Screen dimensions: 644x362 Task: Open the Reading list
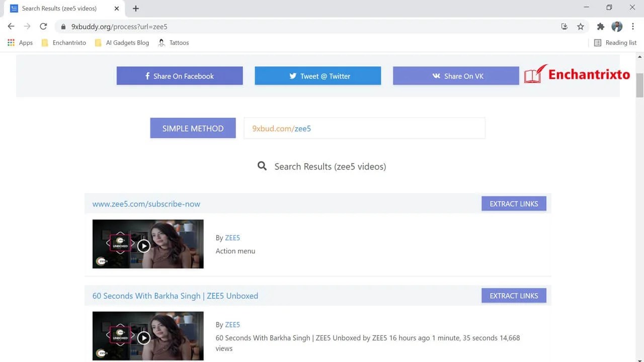coord(615,43)
